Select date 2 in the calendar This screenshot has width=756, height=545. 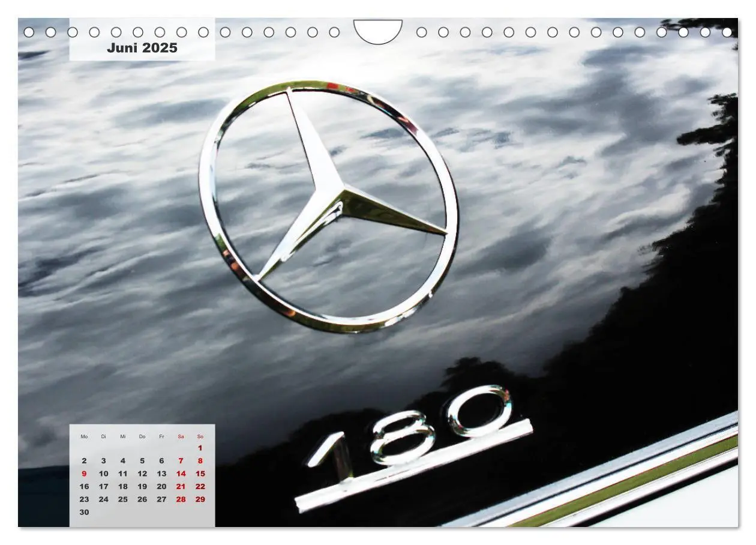[x=84, y=461]
